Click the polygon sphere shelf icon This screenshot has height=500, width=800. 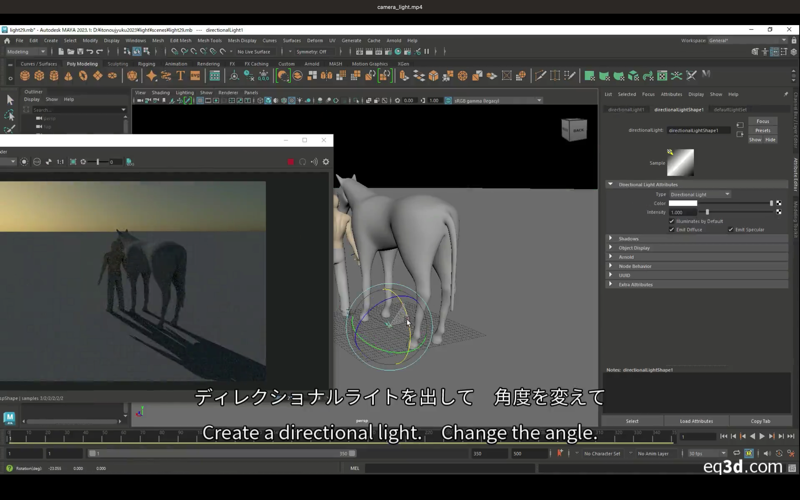(x=25, y=76)
